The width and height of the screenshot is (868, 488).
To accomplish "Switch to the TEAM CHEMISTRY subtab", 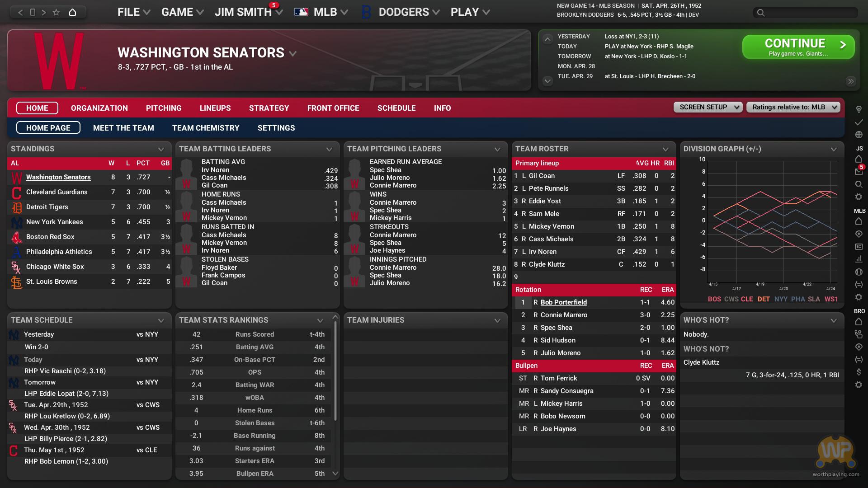I will 206,128.
